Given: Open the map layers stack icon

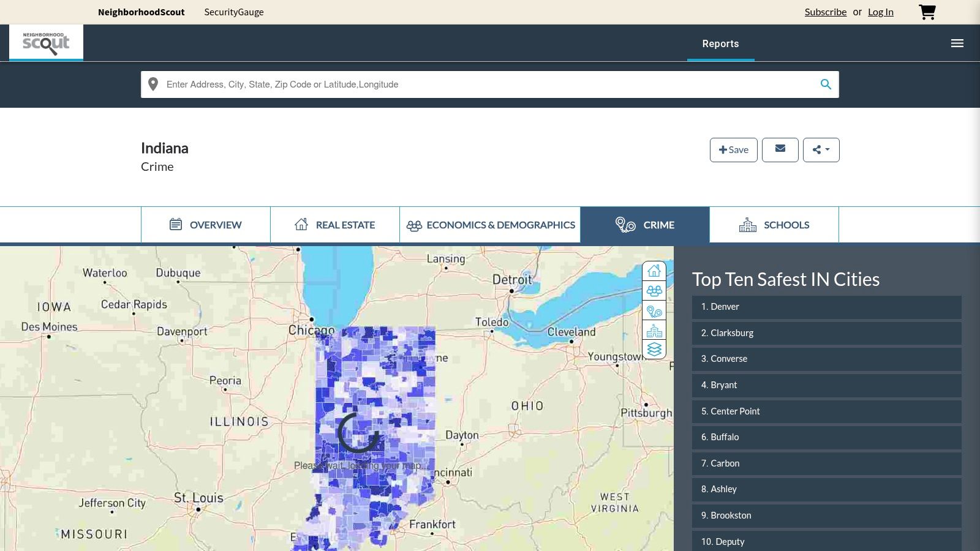Looking at the screenshot, I should click(654, 349).
